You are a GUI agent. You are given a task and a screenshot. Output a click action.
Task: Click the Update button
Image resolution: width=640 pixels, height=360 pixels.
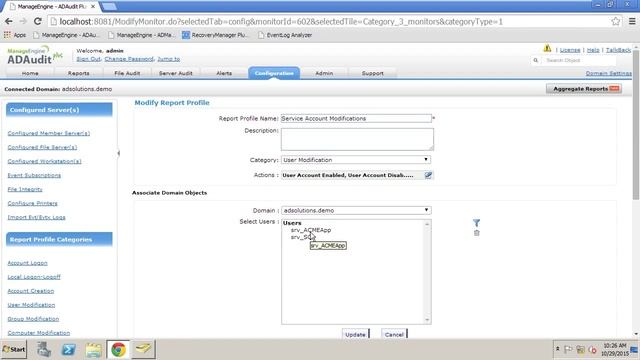coord(356,334)
